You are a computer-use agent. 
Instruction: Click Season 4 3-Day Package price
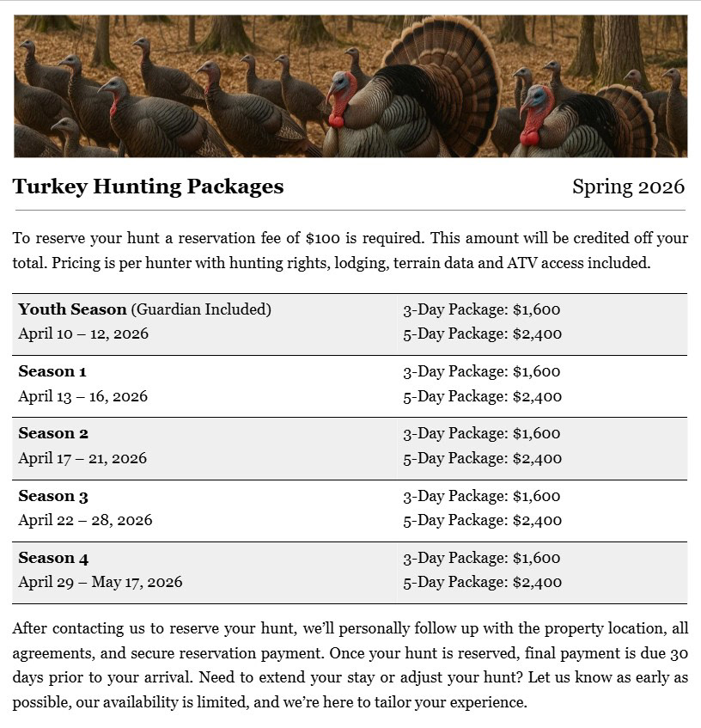click(481, 558)
